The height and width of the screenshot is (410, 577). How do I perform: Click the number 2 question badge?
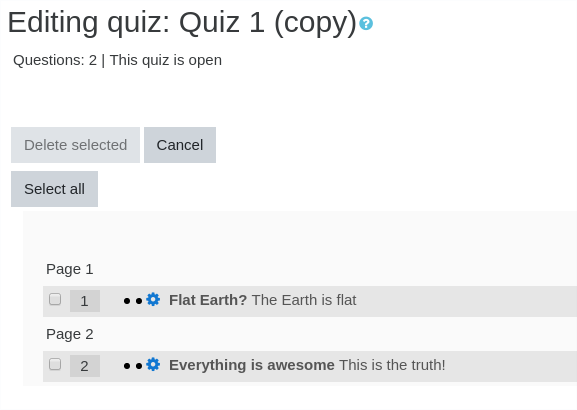(x=85, y=366)
